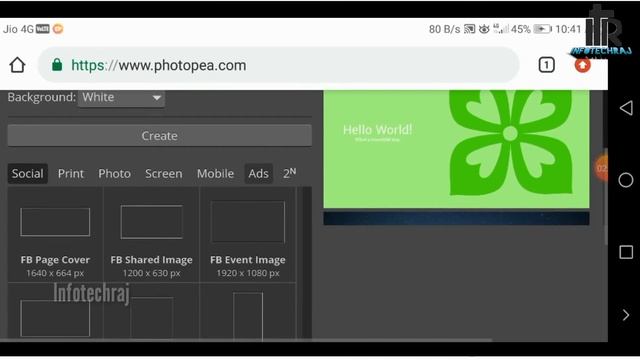This screenshot has height=360, width=640.
Task: Tap the orange floating recorder bubble
Action: point(601,168)
